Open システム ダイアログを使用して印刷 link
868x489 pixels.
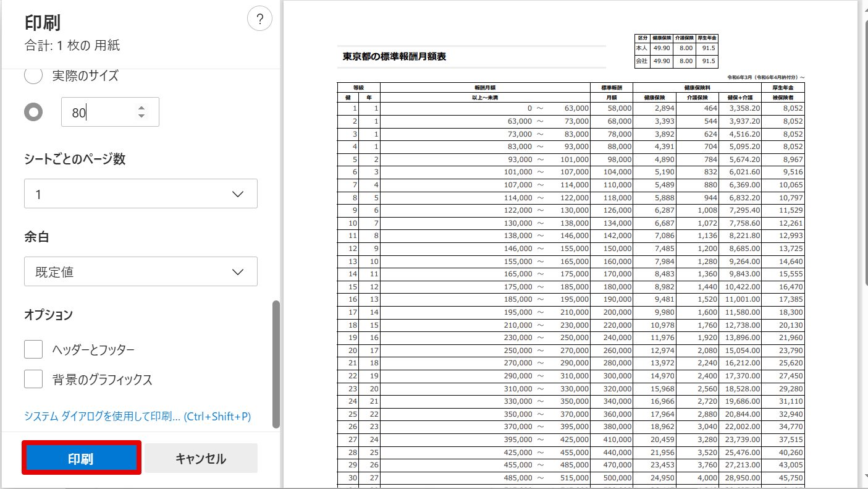coord(138,416)
